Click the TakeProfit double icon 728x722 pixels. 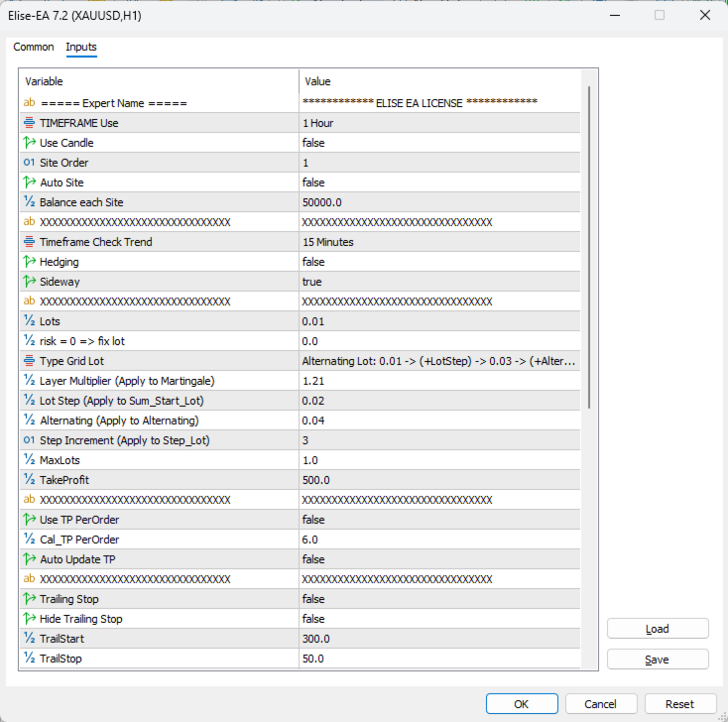tap(29, 480)
